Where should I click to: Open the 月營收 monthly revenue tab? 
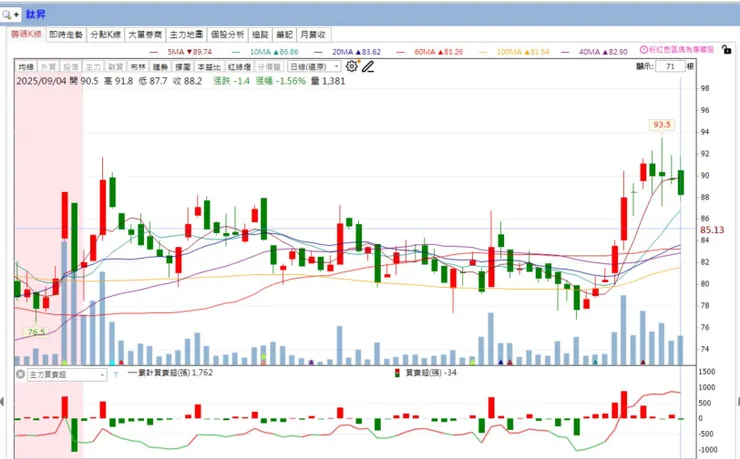click(313, 34)
